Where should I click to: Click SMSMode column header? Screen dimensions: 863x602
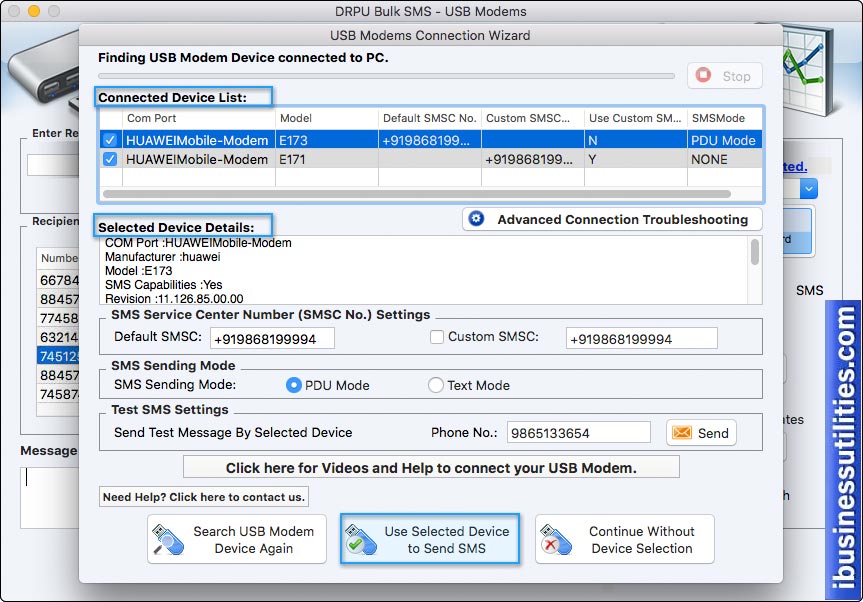724,118
